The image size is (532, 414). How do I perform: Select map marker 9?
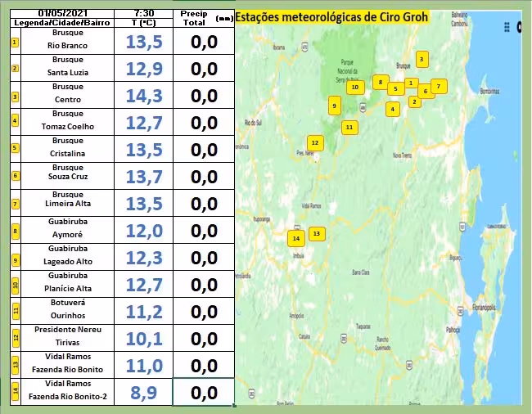tap(334, 105)
